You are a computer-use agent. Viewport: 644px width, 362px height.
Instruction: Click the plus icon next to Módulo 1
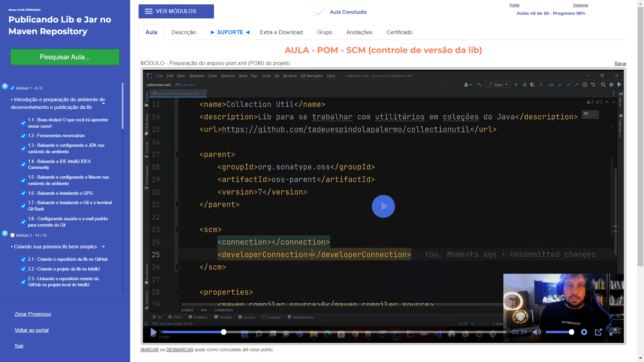5,86
